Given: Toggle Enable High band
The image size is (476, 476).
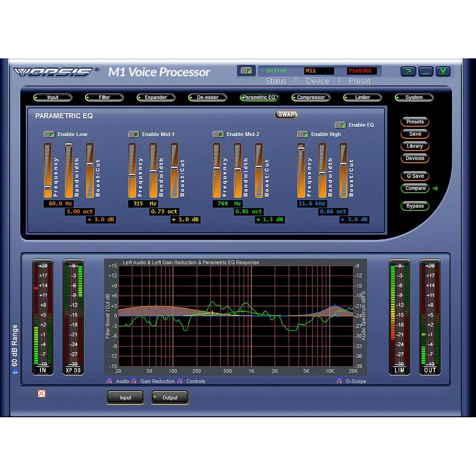Looking at the screenshot, I should pos(303,134).
